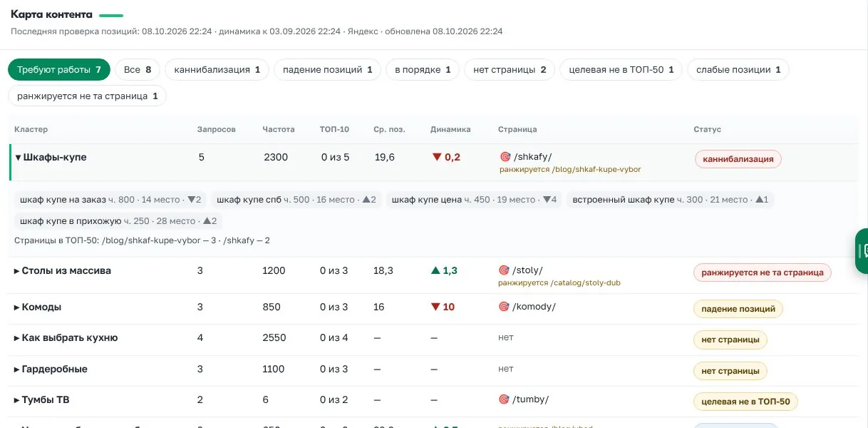
Task: Click red down arrow dynamics of Шкафы-купе
Action: [446, 157]
